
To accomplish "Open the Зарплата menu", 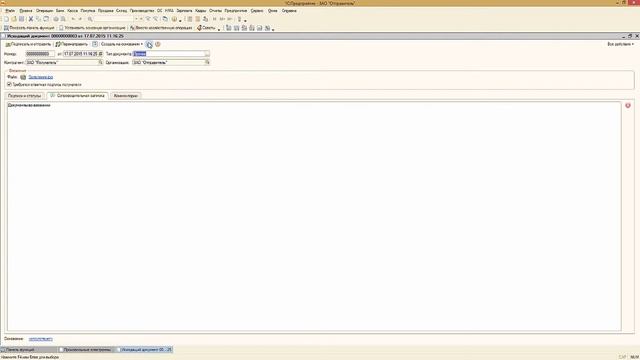I will click(184, 11).
